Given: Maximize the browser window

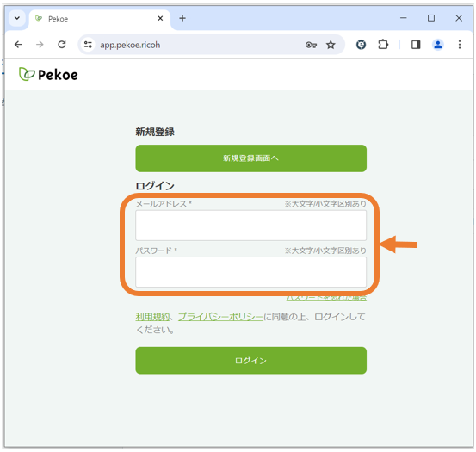Looking at the screenshot, I should 431,18.
